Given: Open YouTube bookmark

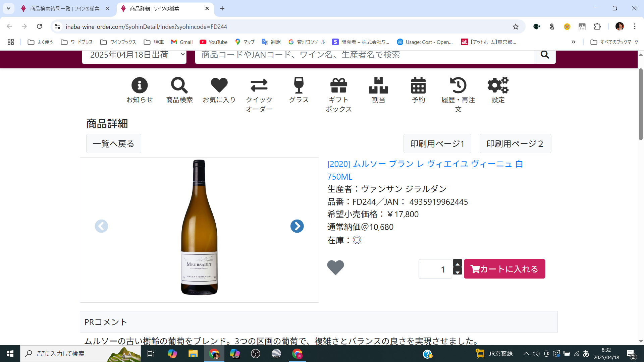Looking at the screenshot, I should point(214,42).
